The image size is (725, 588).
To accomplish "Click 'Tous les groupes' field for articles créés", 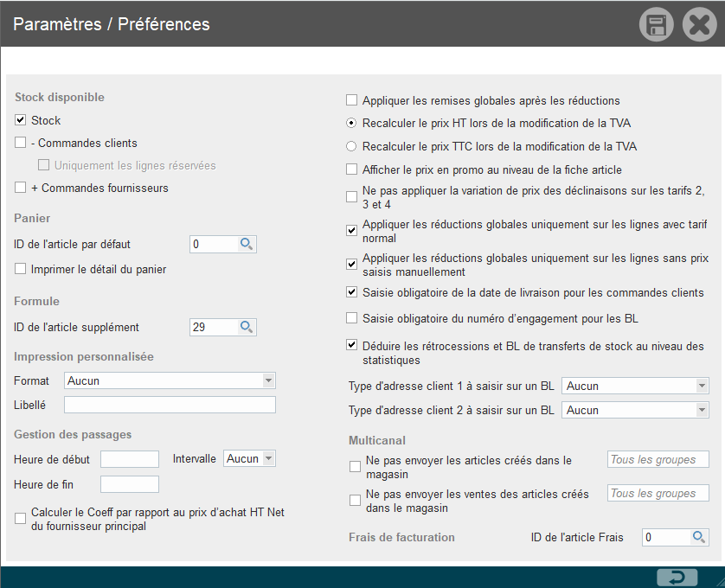I will coord(658,459).
